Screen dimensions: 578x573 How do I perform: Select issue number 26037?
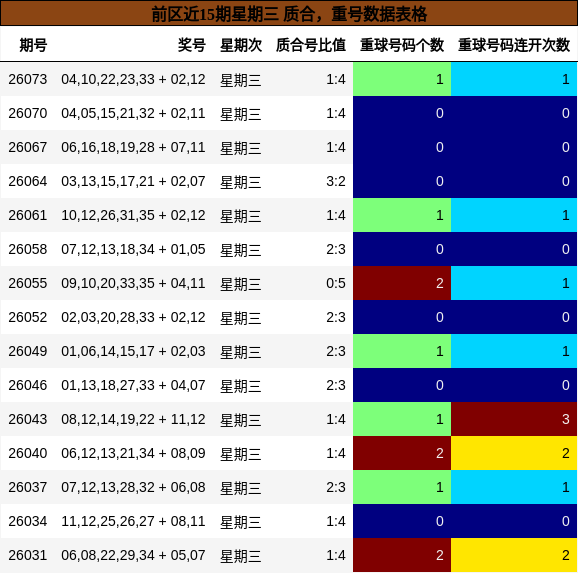(x=28, y=487)
